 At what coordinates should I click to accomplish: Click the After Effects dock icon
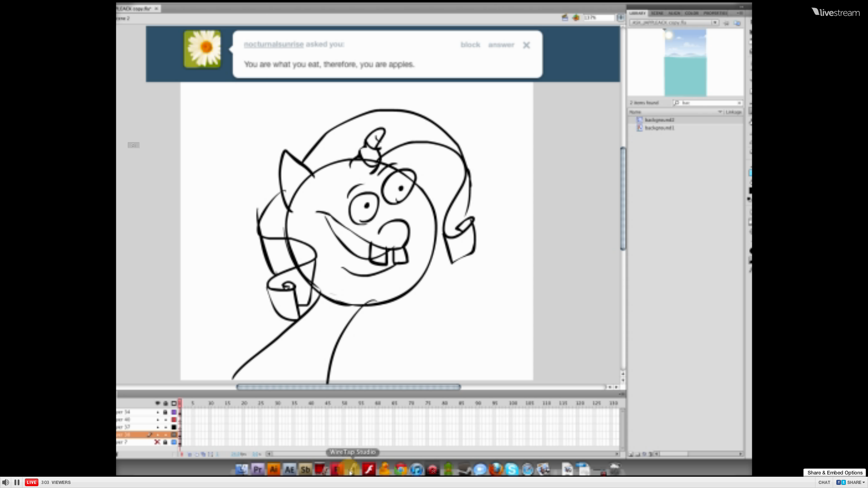pos(289,469)
